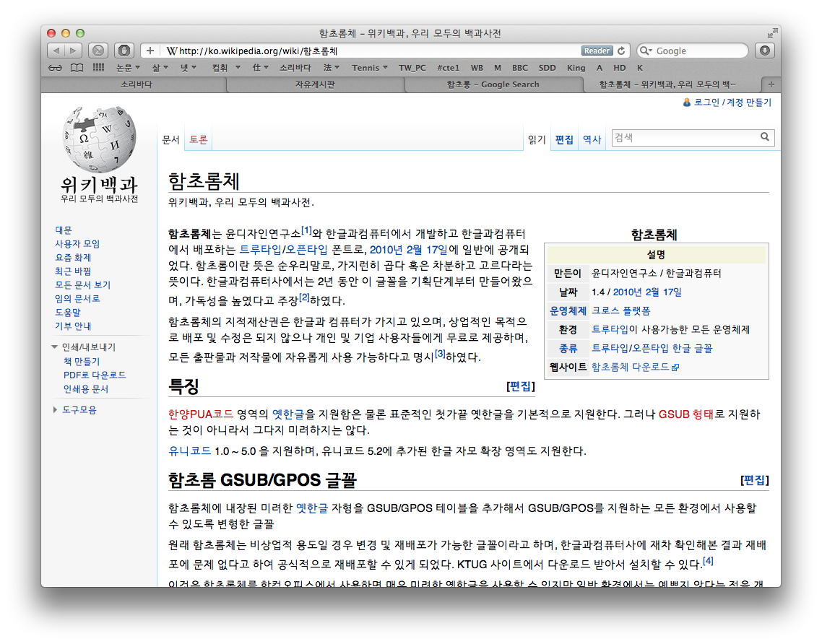This screenshot has height=644, width=822.
Task: Click the stop loading X button in toolbar
Action: coord(98,51)
